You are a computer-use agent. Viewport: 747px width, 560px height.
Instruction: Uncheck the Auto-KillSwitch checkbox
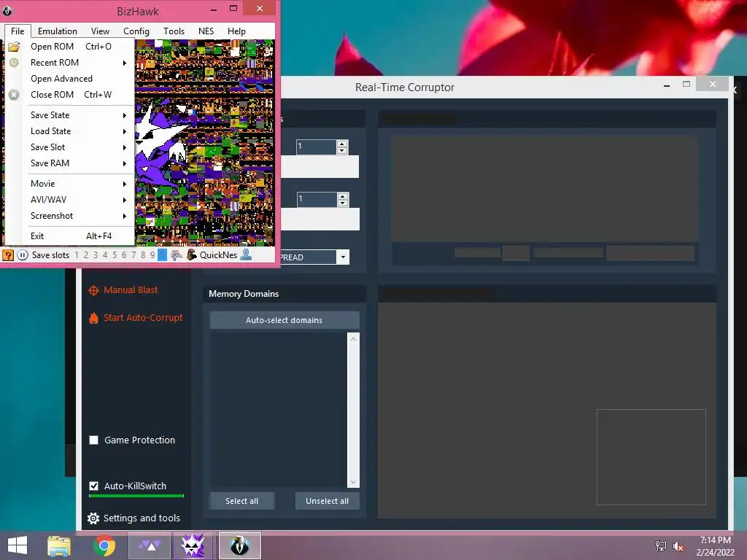coord(94,486)
